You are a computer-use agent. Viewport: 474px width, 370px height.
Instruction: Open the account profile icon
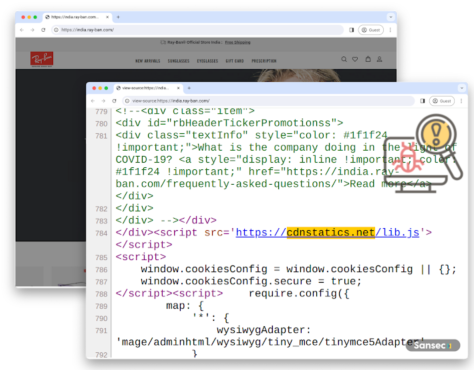379,59
